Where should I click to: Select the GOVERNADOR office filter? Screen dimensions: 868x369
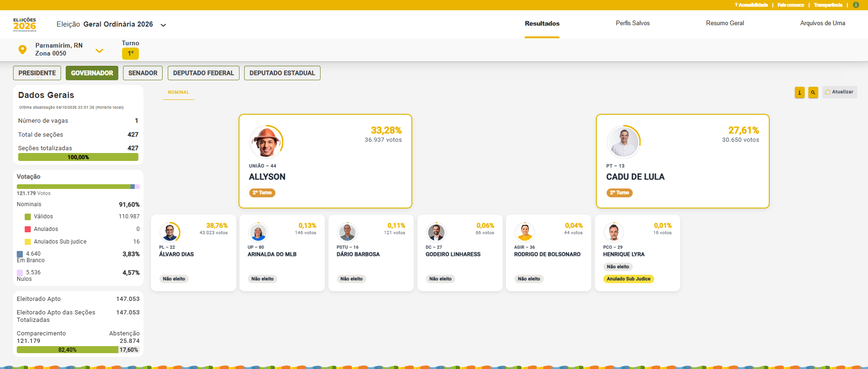pos(92,73)
